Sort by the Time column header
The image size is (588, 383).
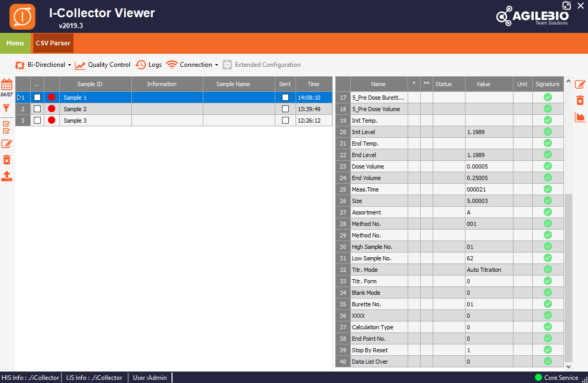313,84
